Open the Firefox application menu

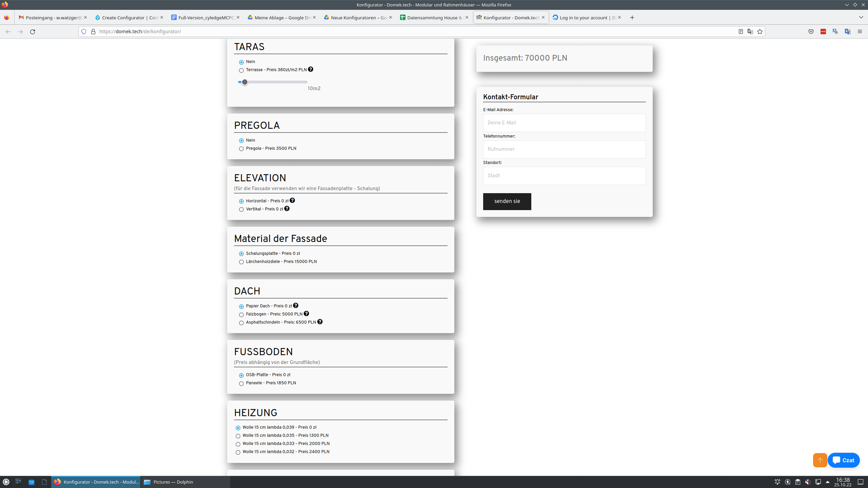tap(860, 32)
